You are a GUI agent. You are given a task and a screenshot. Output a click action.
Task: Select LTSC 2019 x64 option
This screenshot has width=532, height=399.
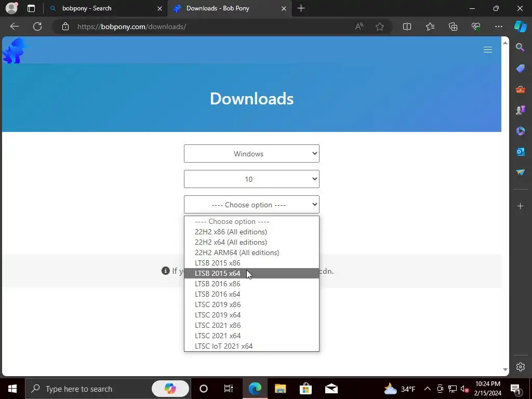251,315
